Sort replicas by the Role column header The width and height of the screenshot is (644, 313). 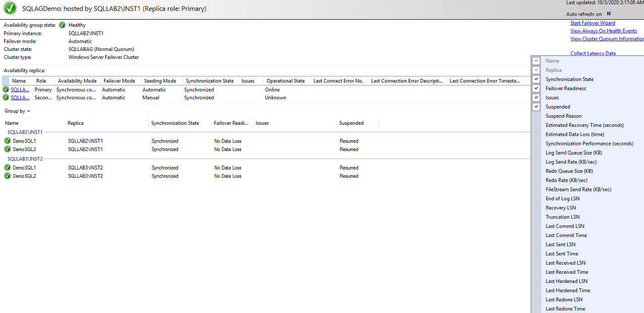point(44,81)
